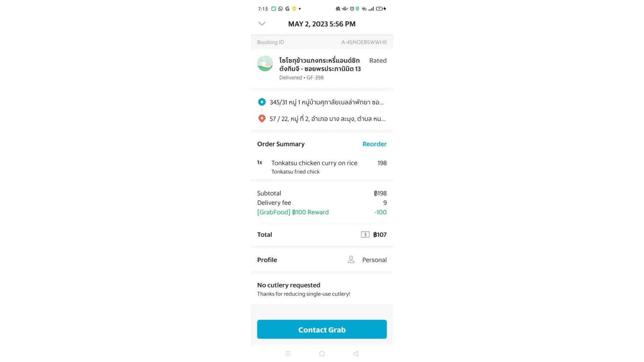Tap the Android back navigation triangle
The width and height of the screenshot is (644, 362).
tap(356, 354)
